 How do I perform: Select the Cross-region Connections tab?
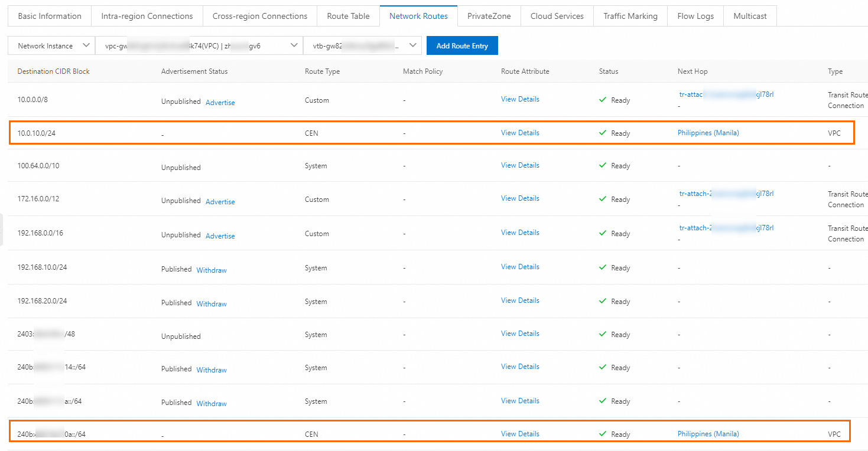coord(260,17)
